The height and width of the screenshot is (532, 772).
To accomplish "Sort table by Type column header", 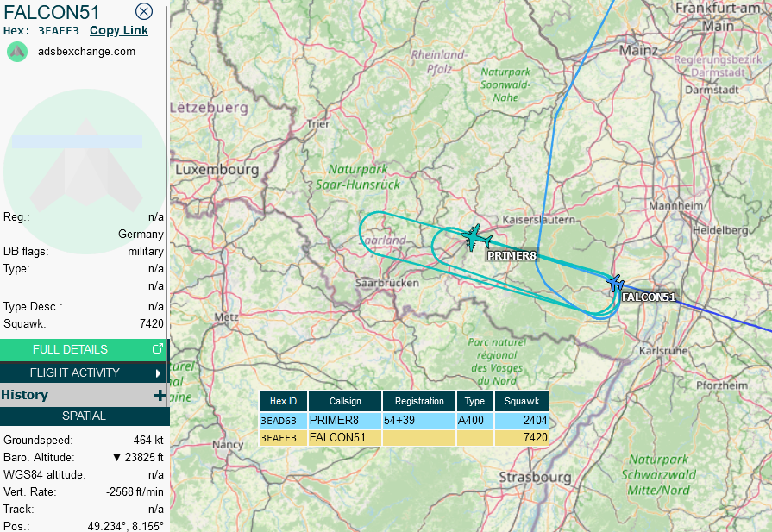I will (x=474, y=401).
